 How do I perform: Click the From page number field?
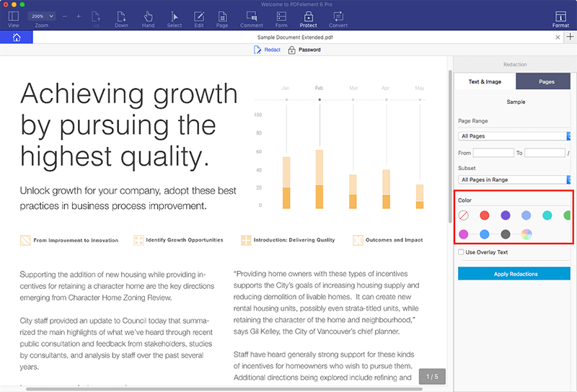point(493,153)
